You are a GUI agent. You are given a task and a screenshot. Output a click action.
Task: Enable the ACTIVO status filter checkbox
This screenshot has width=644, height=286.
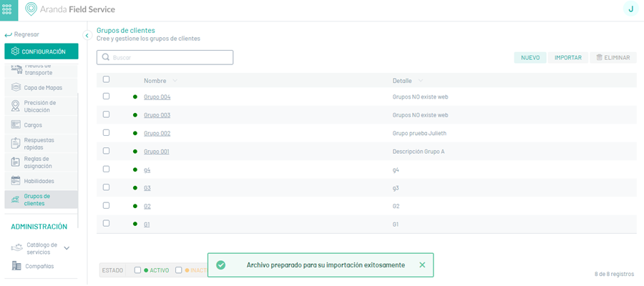tap(137, 270)
